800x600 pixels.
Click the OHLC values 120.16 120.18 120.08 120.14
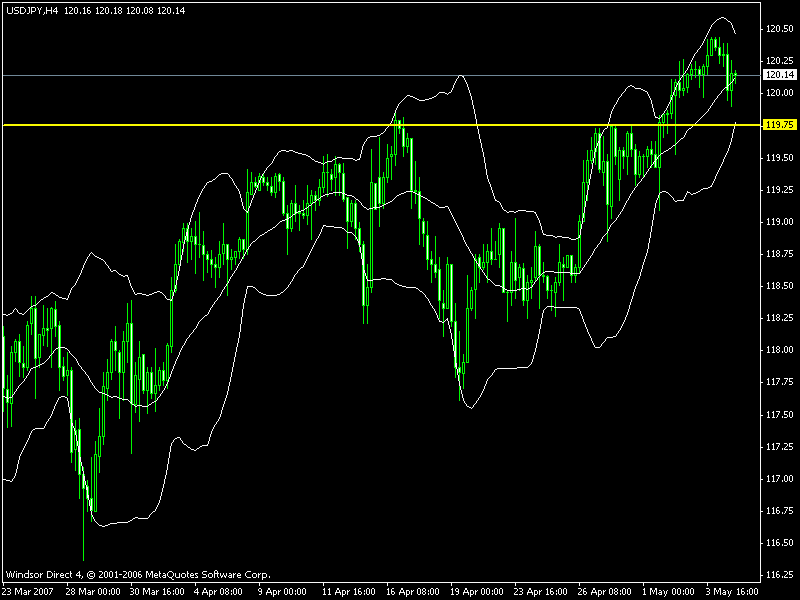pyautogui.click(x=124, y=11)
